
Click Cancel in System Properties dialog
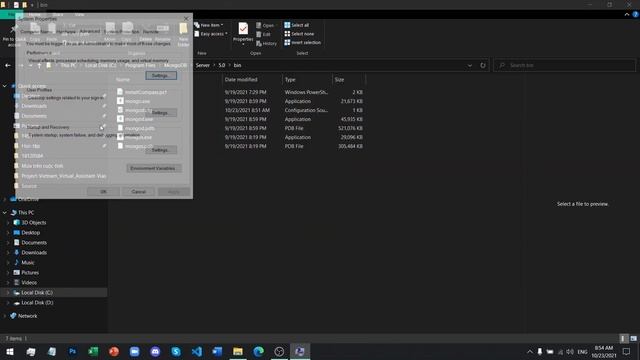(139, 191)
